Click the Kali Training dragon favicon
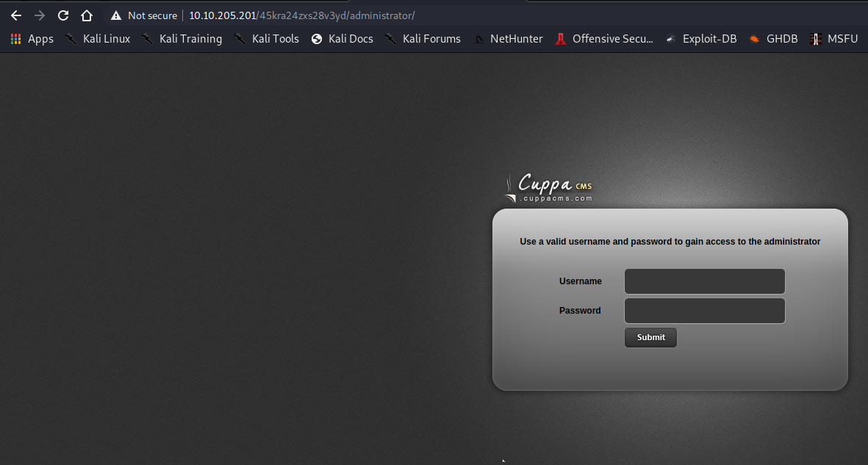Viewport: 868px width, 465px height. (147, 39)
